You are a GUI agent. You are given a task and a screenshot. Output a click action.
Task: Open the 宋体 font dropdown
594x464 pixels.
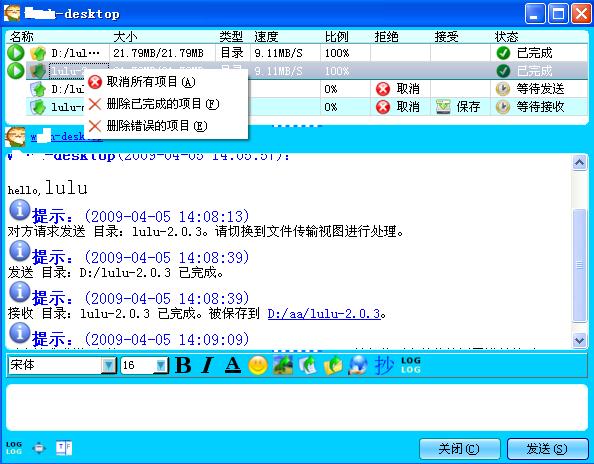[109, 365]
